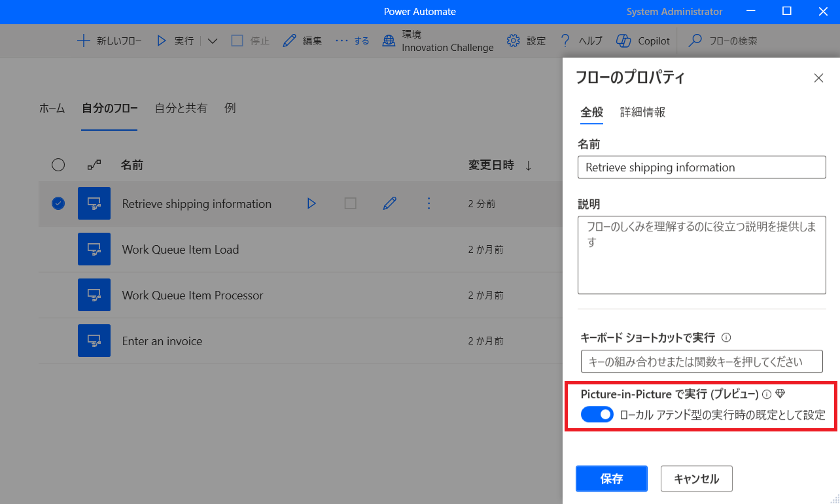Open 設定 gear in toolbar
This screenshot has height=504, width=840.
pos(526,41)
